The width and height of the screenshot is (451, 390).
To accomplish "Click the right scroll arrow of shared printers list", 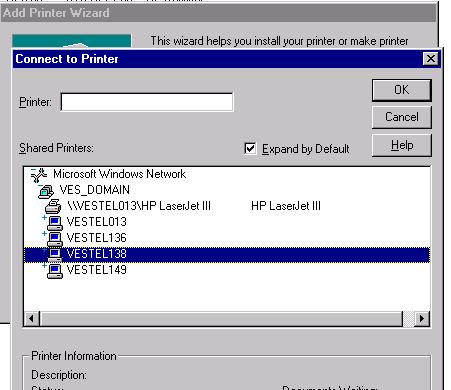I will click(422, 318).
